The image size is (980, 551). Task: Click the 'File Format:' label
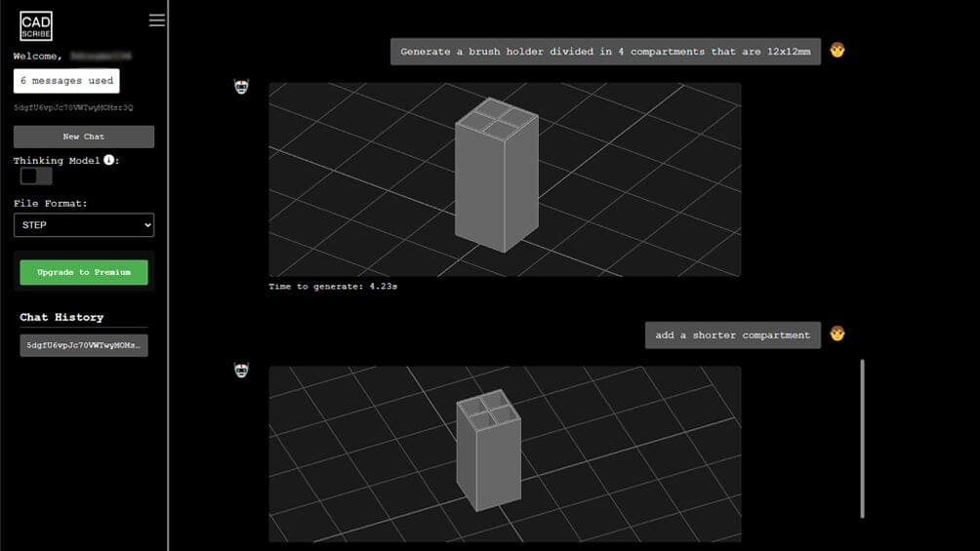51,203
